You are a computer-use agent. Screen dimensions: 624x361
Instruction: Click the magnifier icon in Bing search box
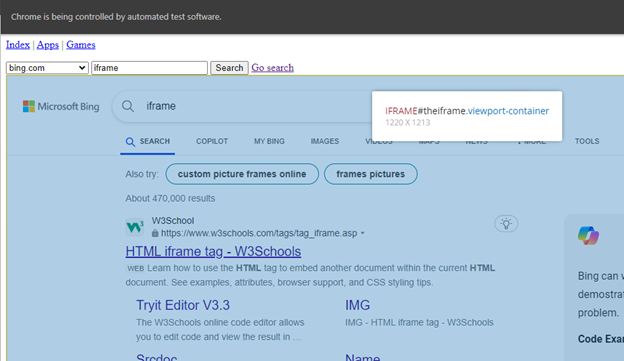coord(128,106)
